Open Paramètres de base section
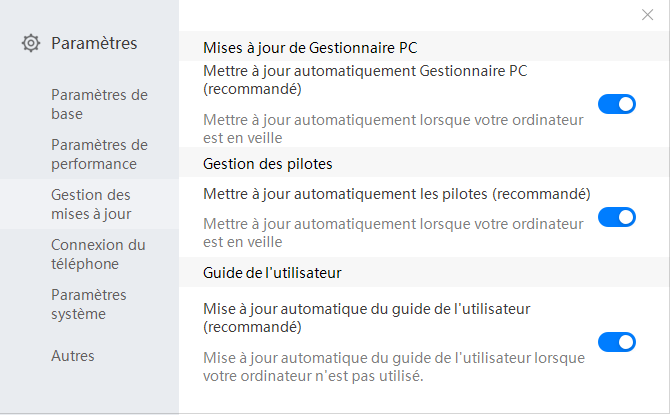This screenshot has height=415, width=670. 99,104
